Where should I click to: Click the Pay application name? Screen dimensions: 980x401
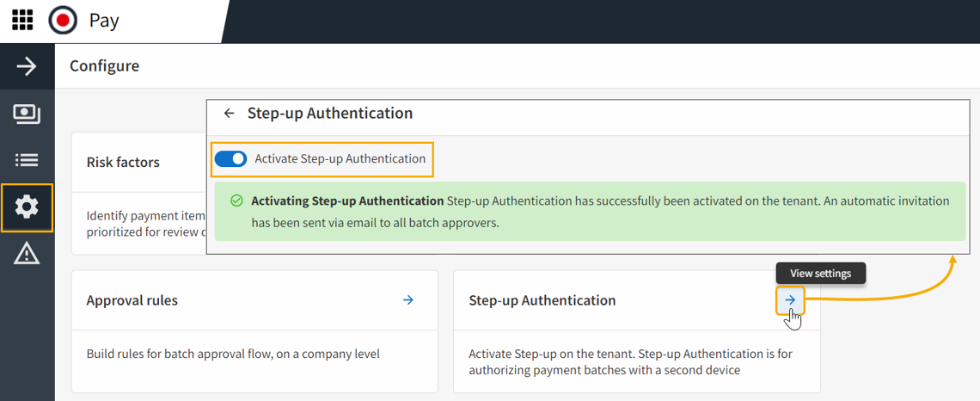tap(104, 20)
